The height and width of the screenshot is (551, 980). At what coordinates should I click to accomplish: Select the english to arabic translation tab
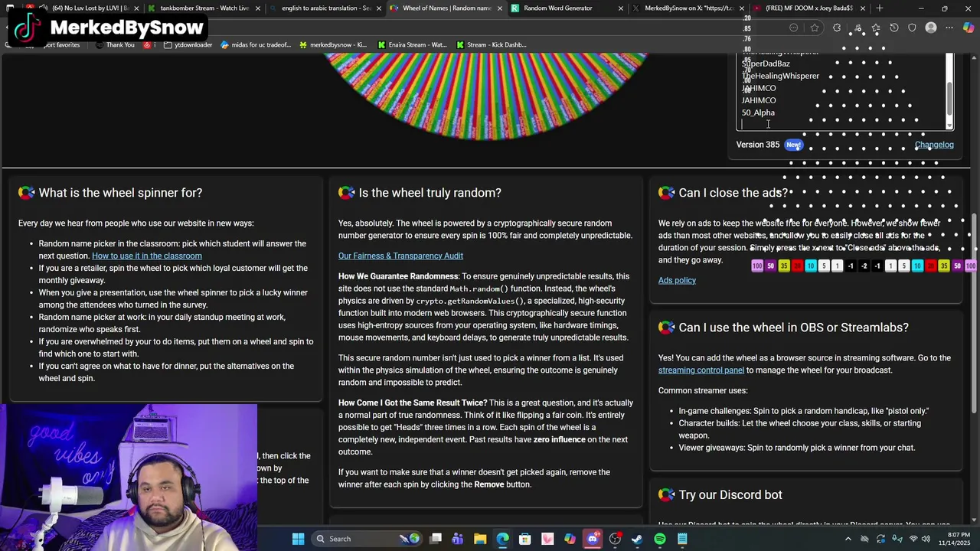pos(327,8)
